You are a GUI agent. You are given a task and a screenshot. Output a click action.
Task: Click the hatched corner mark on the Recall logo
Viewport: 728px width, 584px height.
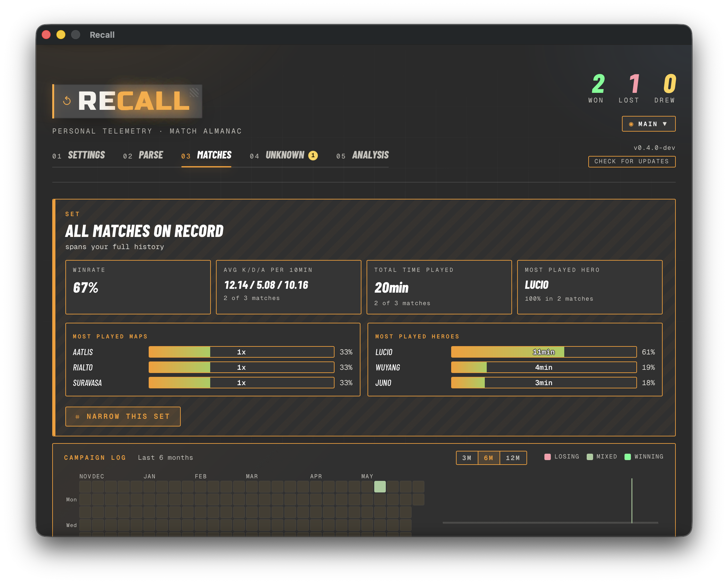point(194,92)
